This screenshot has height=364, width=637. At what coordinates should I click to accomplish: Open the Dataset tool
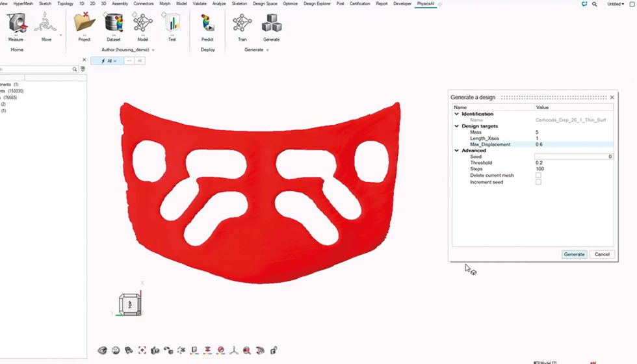tap(113, 23)
